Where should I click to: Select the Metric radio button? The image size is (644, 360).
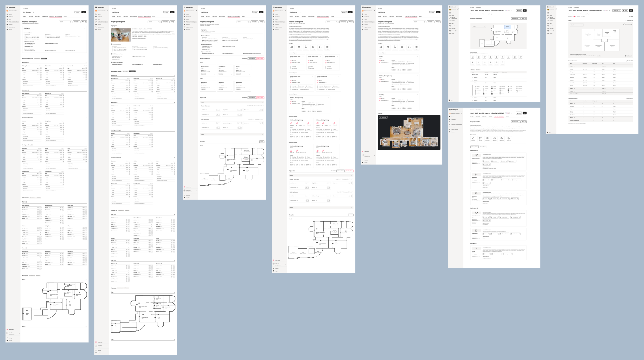[x=582, y=16]
